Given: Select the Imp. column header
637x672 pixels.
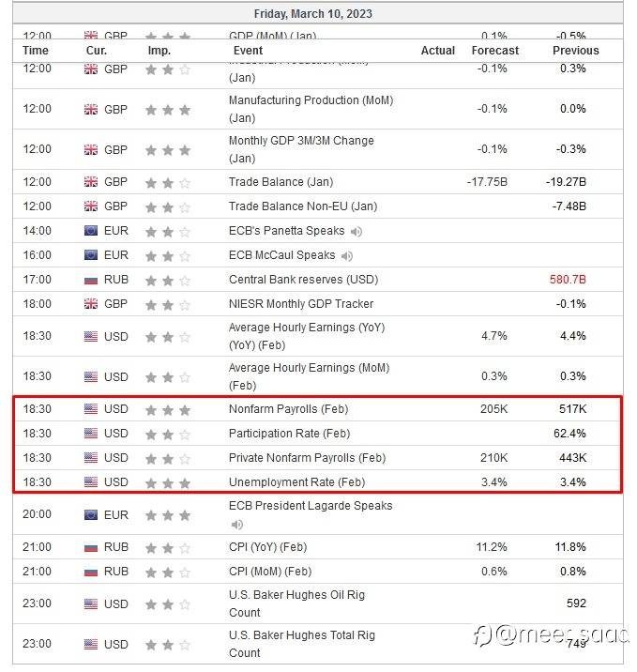Looking at the screenshot, I should click(x=159, y=51).
